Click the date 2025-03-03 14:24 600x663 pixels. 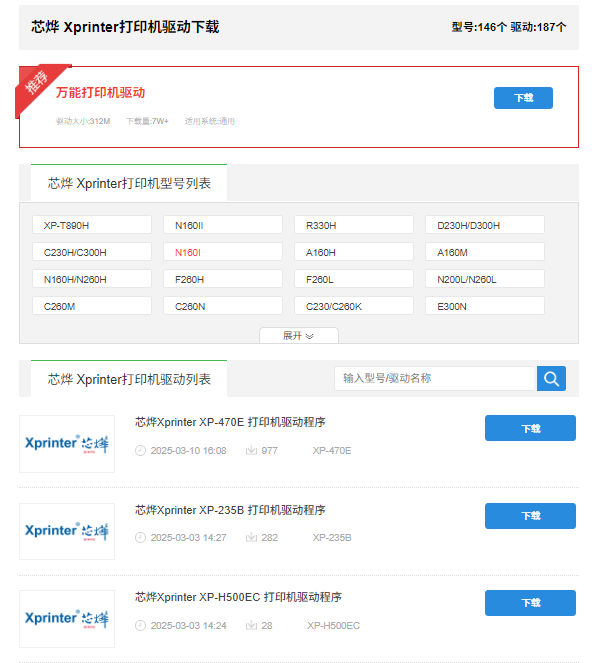(189, 626)
